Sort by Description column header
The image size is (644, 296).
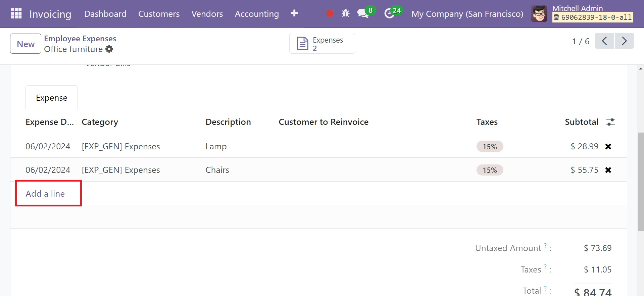(x=228, y=122)
